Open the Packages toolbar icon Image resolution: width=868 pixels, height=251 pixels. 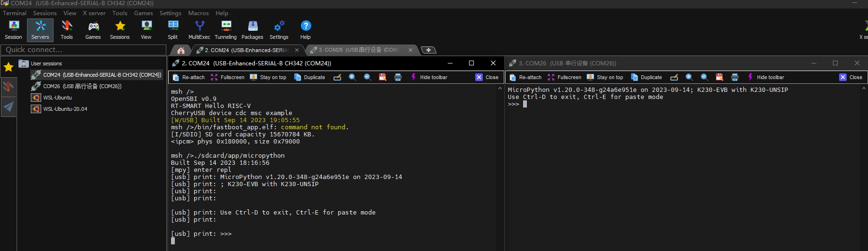tap(253, 30)
